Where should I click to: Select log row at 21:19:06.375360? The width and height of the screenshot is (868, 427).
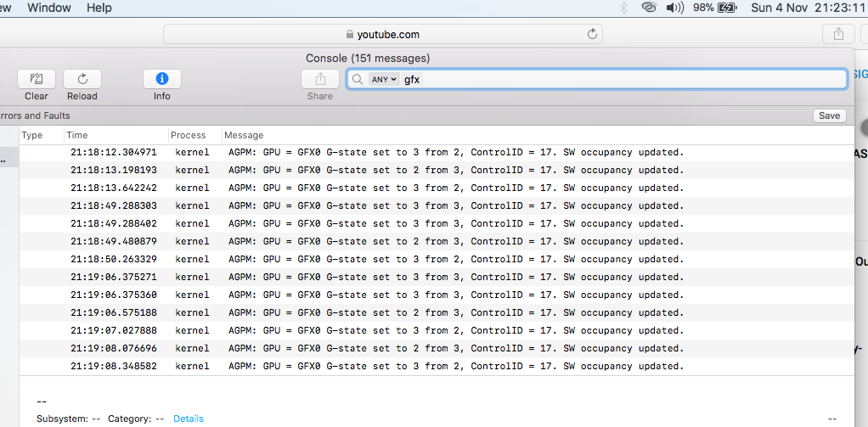[x=437, y=295]
